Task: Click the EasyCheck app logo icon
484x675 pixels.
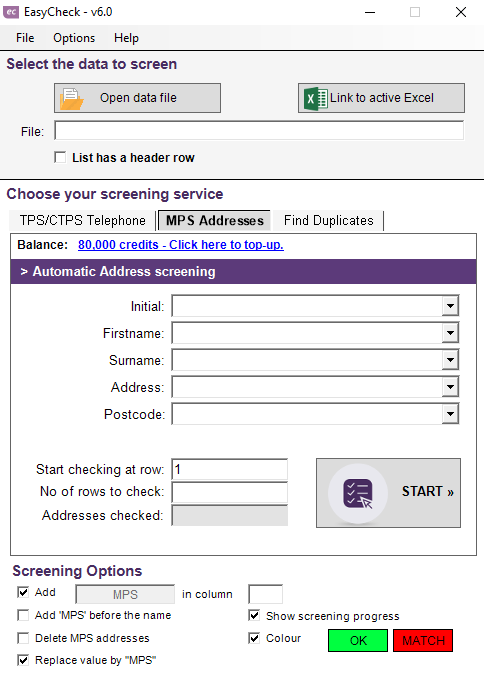Action: 11,12
